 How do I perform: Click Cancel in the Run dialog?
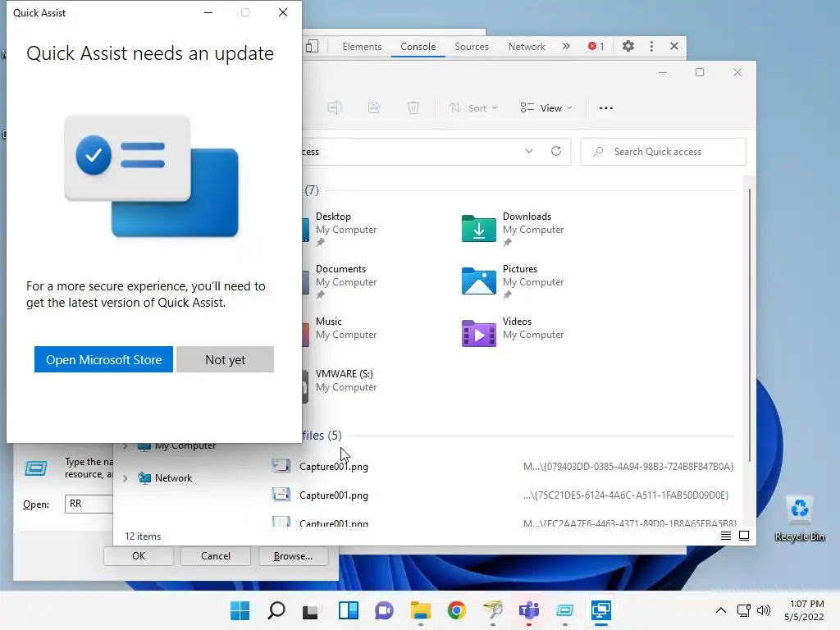click(216, 556)
